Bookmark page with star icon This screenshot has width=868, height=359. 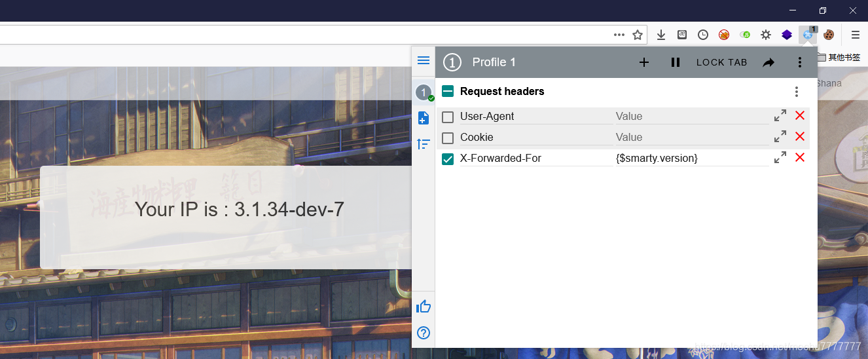tap(638, 35)
